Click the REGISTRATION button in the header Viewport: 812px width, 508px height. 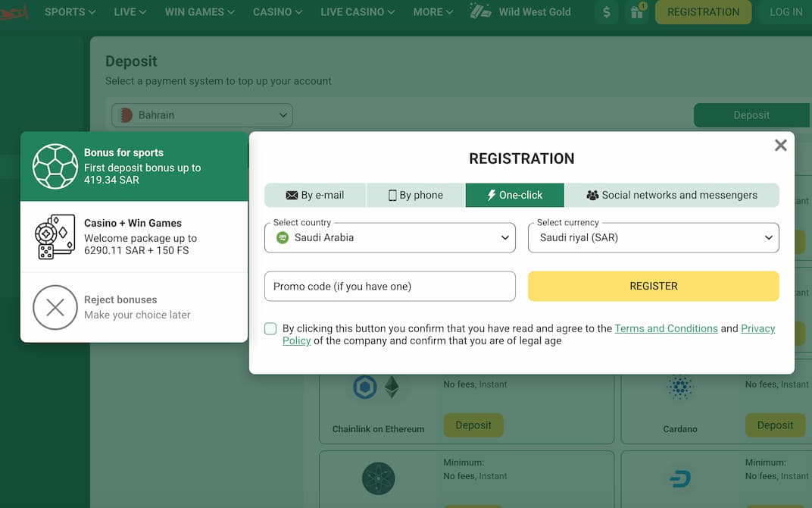coord(703,12)
